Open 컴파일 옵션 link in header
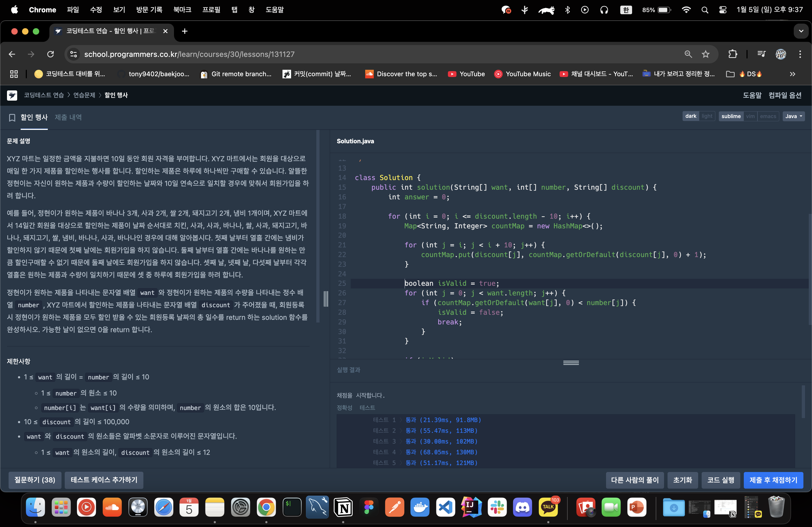Screen dimensions: 812x527 coord(785,95)
